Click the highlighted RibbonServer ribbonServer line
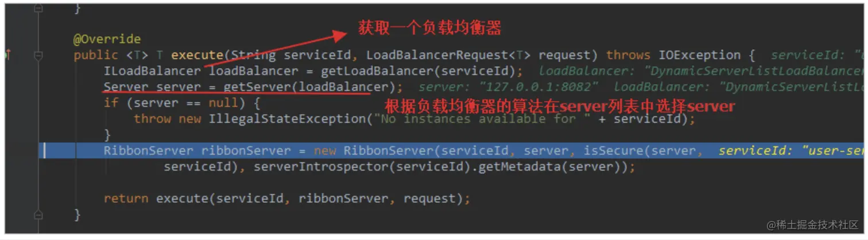Viewport: 868px width, 240px height. (452, 151)
